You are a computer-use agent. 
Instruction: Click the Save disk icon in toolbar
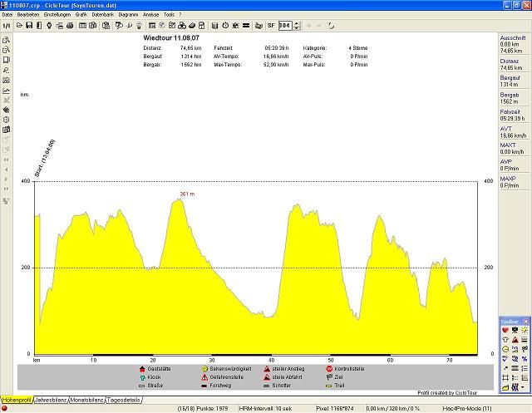click(x=29, y=26)
